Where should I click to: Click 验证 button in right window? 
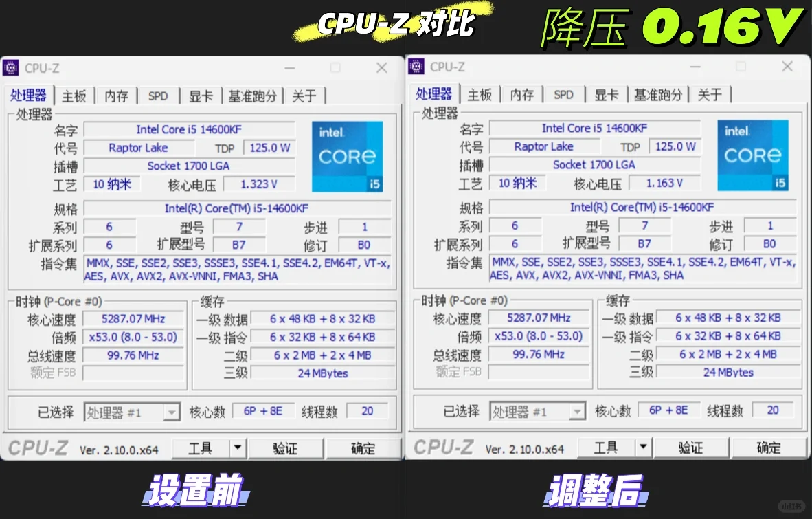(x=691, y=447)
